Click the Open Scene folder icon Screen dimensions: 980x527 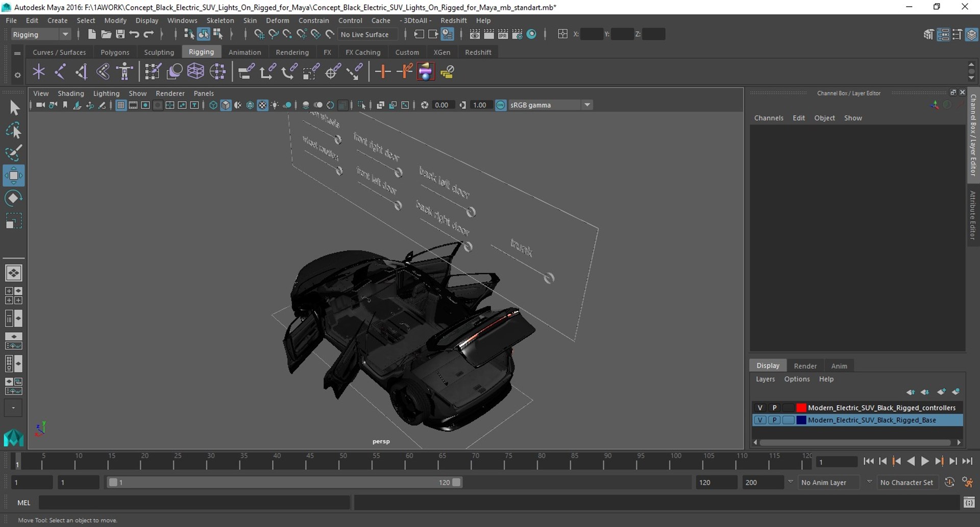(x=106, y=34)
